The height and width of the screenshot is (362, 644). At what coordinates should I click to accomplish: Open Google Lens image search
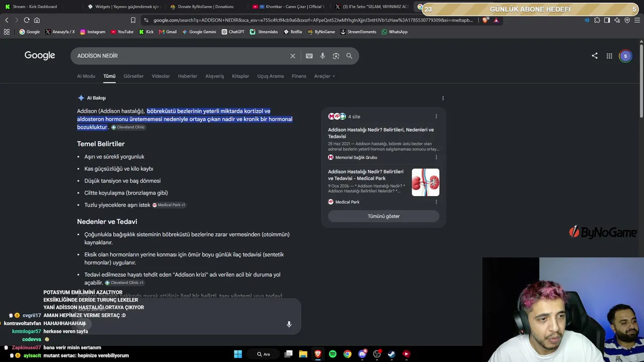coord(336,56)
